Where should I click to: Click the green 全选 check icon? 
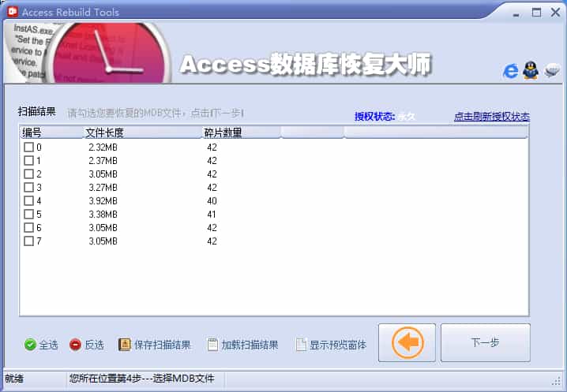point(30,345)
